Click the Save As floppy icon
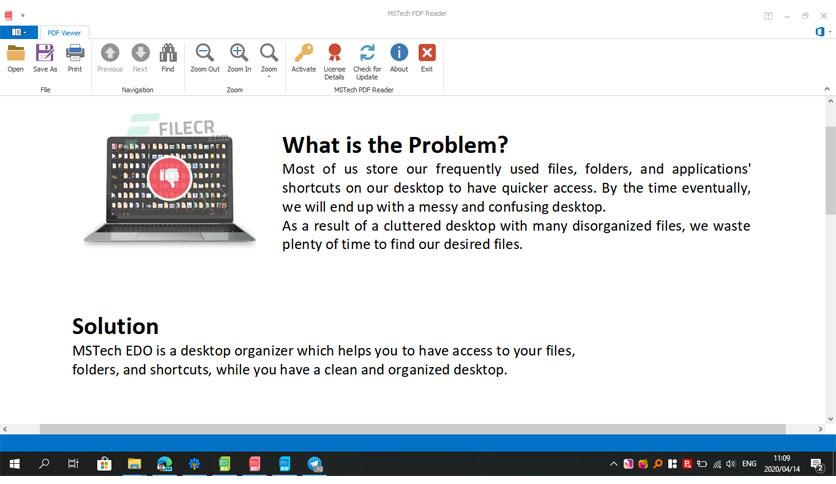This screenshot has width=836, height=484. coord(45,58)
